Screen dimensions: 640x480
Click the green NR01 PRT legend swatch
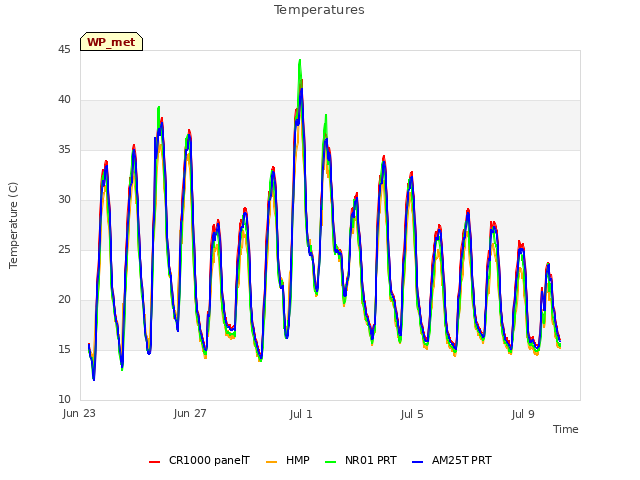pyautogui.click(x=331, y=462)
